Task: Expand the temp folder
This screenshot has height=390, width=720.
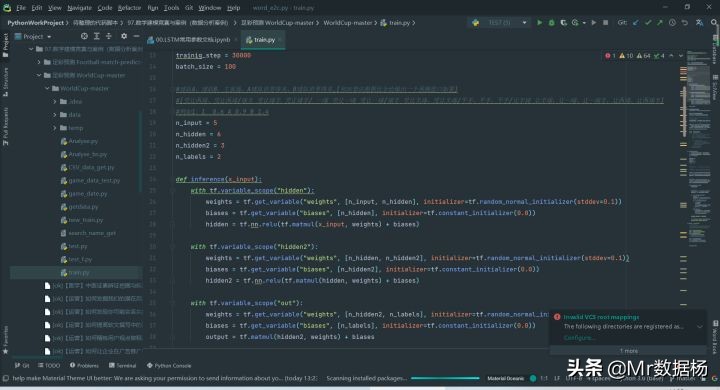Action: pos(55,128)
